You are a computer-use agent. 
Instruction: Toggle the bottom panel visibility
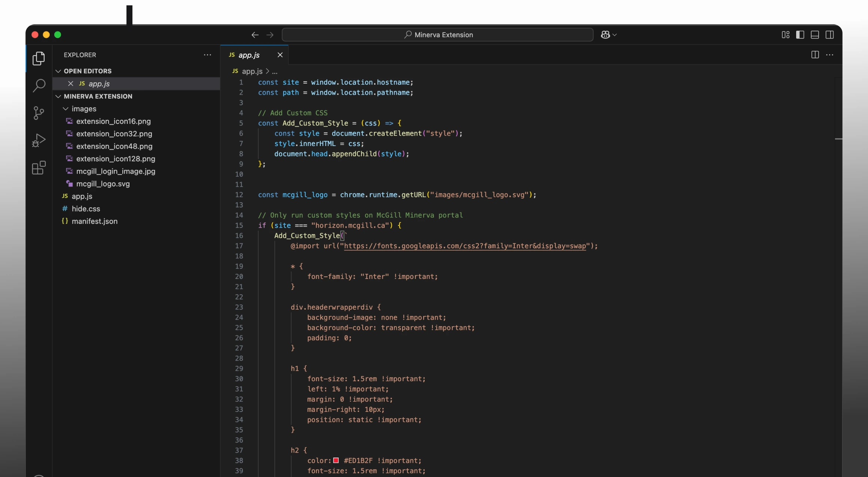(x=815, y=34)
